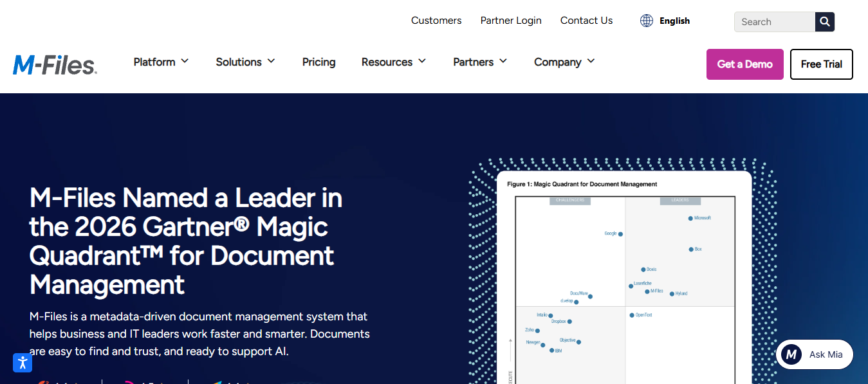Viewport: 868px width, 384px height.
Task: Click the metadata-driven description paragraph
Action: [199, 334]
